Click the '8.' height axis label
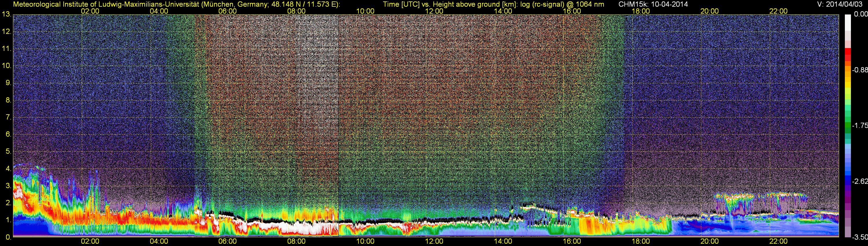Image resolution: width=868 pixels, height=246 pixels. pyautogui.click(x=9, y=100)
